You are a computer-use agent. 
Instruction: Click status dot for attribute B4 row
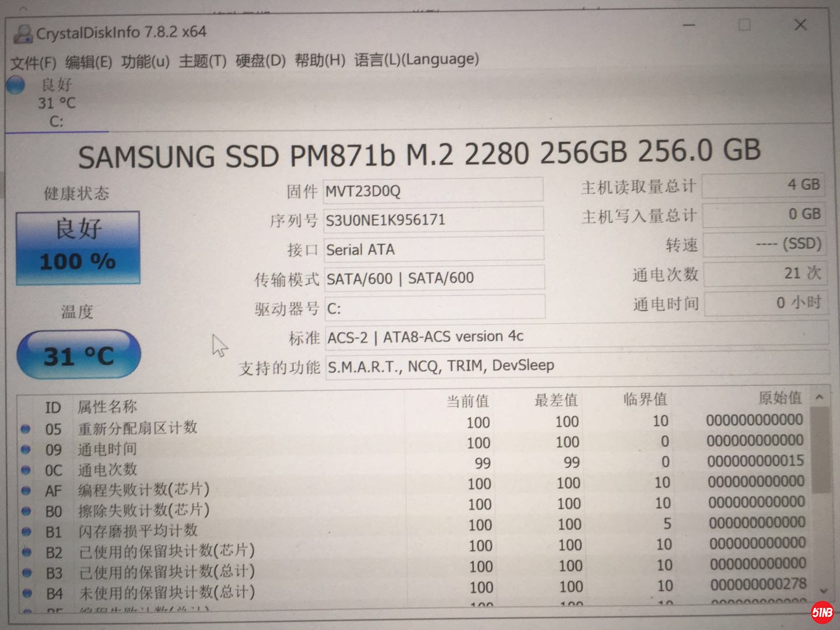(27, 593)
